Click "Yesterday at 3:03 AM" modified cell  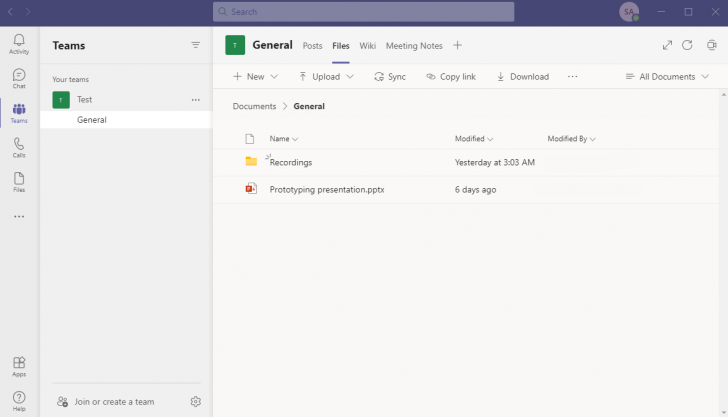[495, 163]
